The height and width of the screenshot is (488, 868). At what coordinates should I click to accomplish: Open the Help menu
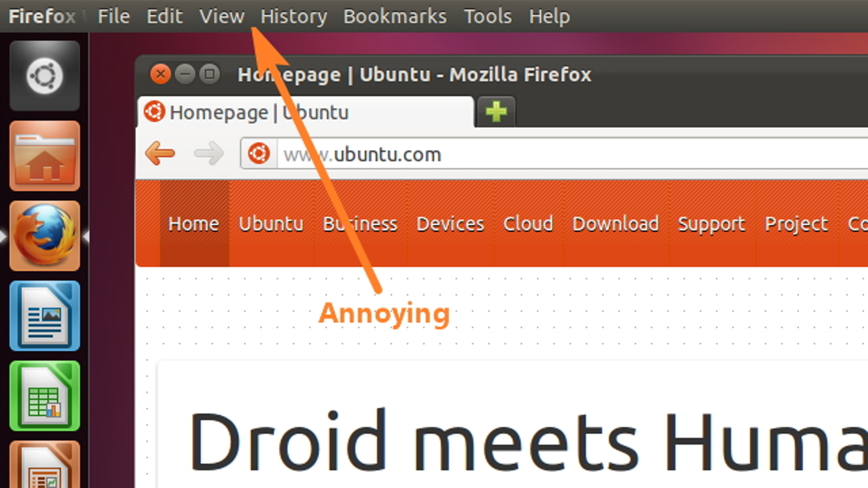[x=550, y=16]
